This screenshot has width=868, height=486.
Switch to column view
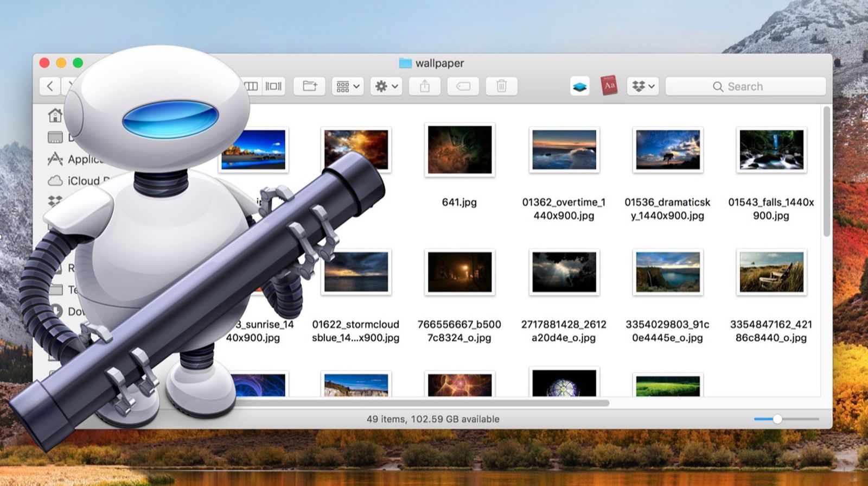coord(251,86)
